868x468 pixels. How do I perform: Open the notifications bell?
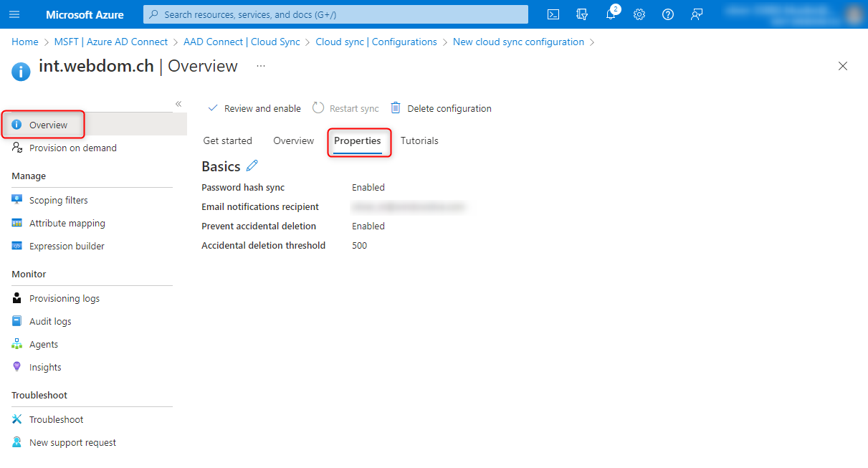pos(611,14)
